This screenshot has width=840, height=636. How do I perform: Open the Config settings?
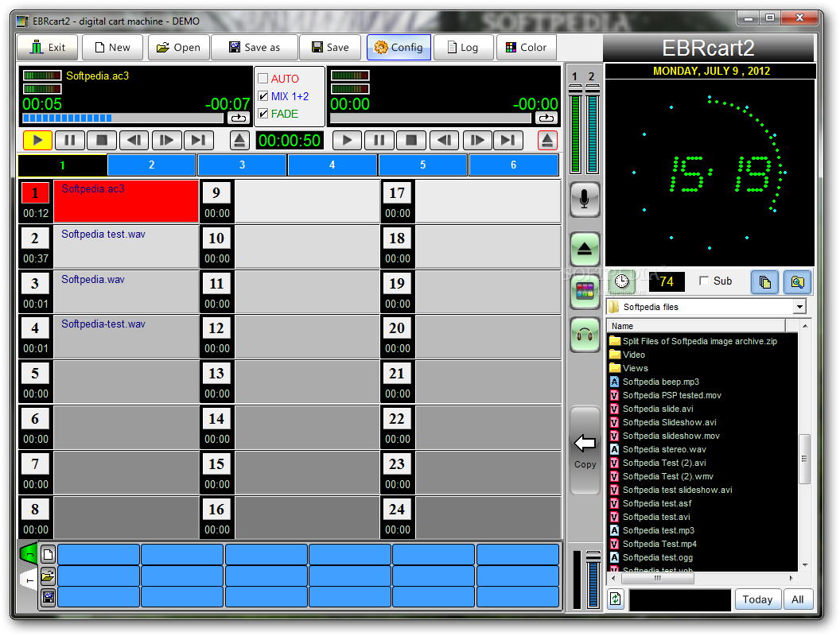pos(399,47)
